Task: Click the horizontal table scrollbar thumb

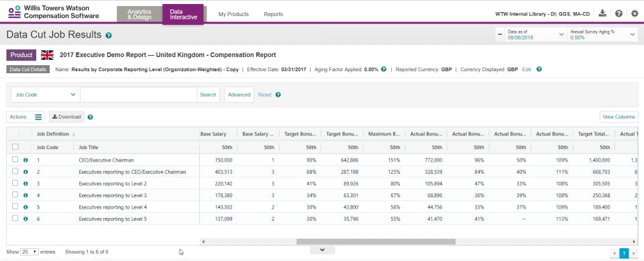Action: point(376,242)
